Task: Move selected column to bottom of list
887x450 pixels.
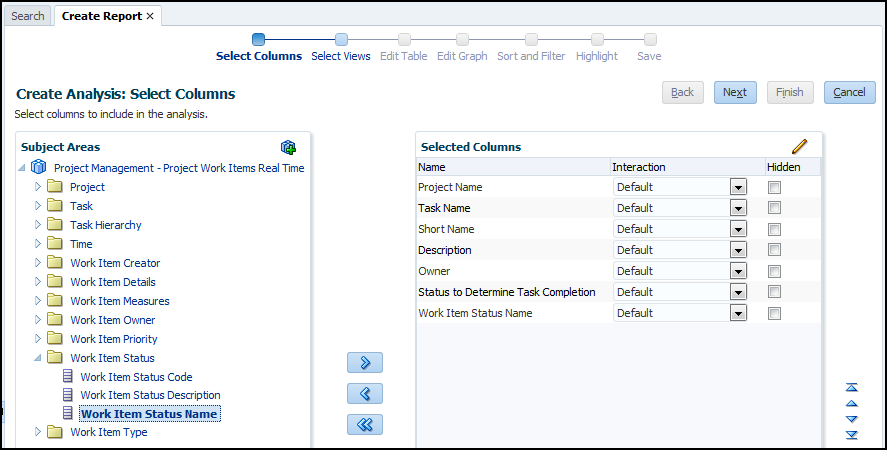Action: tap(852, 435)
